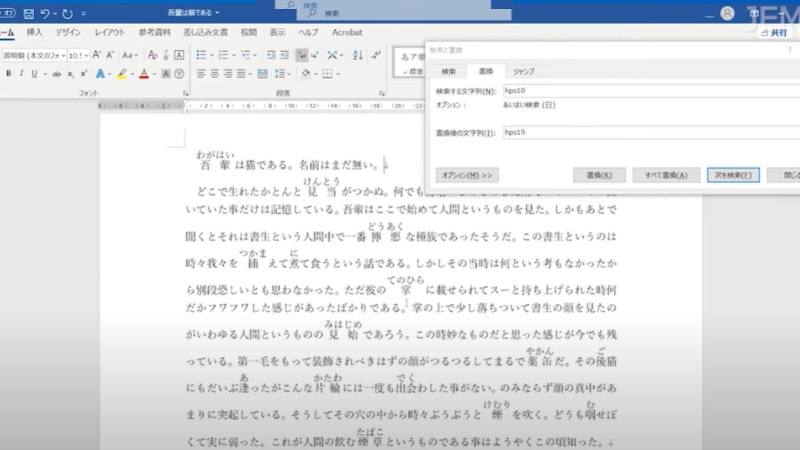Click the Sort icon
Image resolution: width=800 pixels, height=450 pixels.
[358, 55]
